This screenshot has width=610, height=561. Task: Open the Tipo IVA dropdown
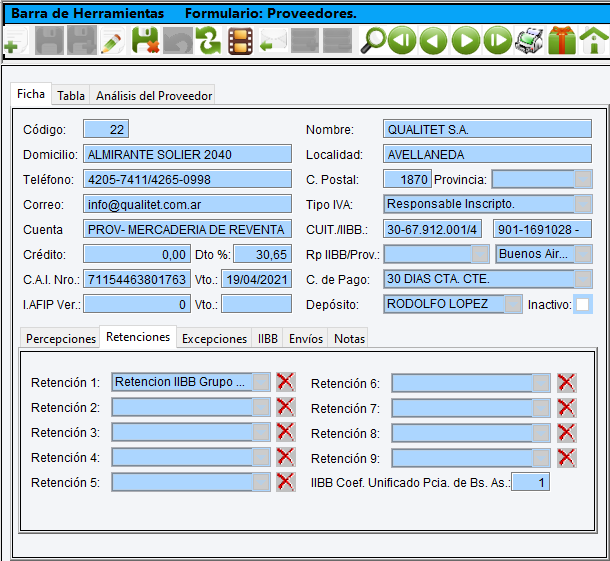click(x=583, y=204)
